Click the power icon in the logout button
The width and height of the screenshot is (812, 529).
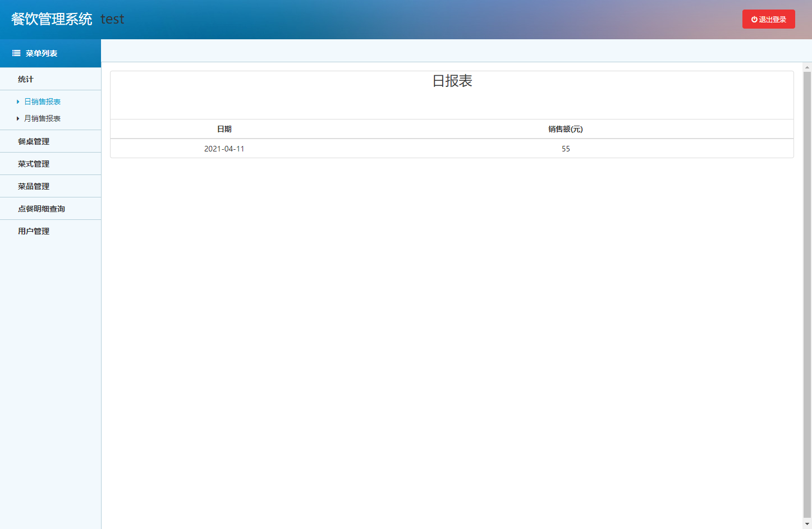pos(754,19)
